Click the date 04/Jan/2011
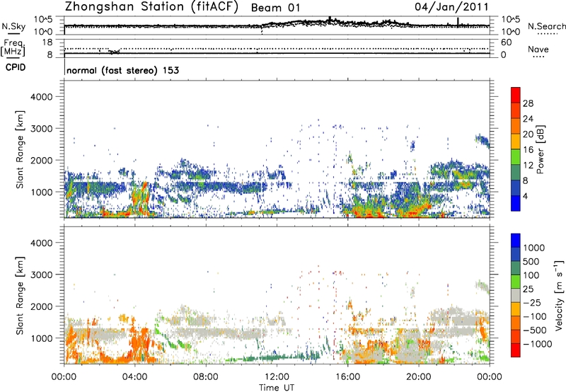The width and height of the screenshot is (566, 392). 451,6
